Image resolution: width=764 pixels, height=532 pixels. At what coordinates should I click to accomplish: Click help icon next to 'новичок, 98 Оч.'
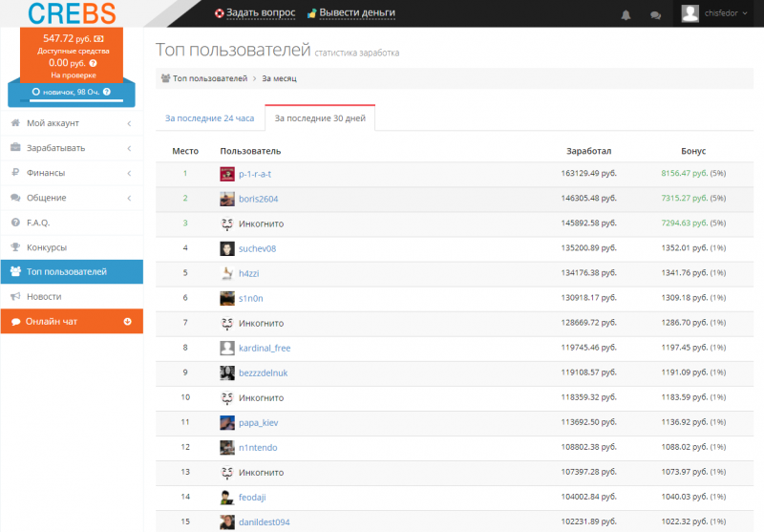pyautogui.click(x=107, y=92)
